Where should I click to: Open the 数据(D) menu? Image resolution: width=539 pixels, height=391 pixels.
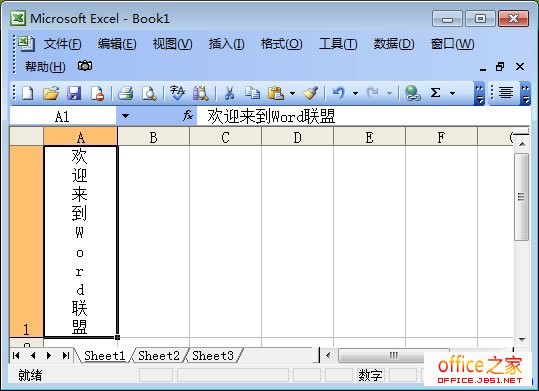pyautogui.click(x=394, y=44)
